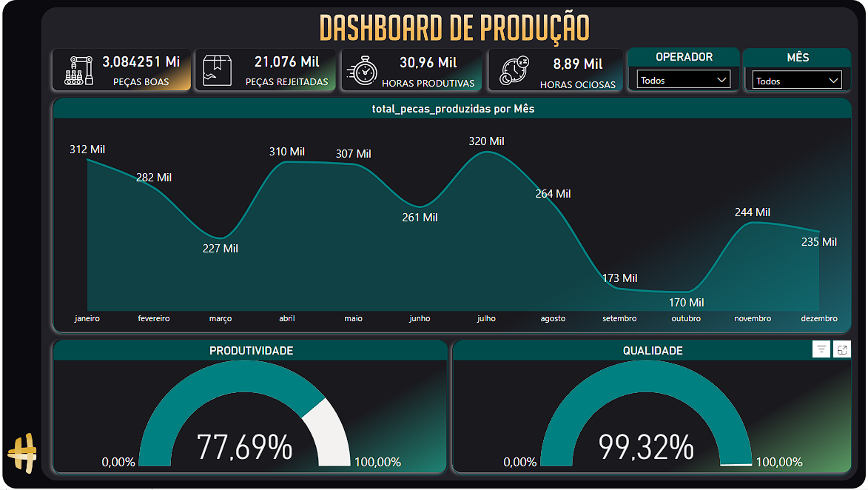Expand the Operador dropdown
The width and height of the screenshot is (868, 490).
click(x=684, y=80)
